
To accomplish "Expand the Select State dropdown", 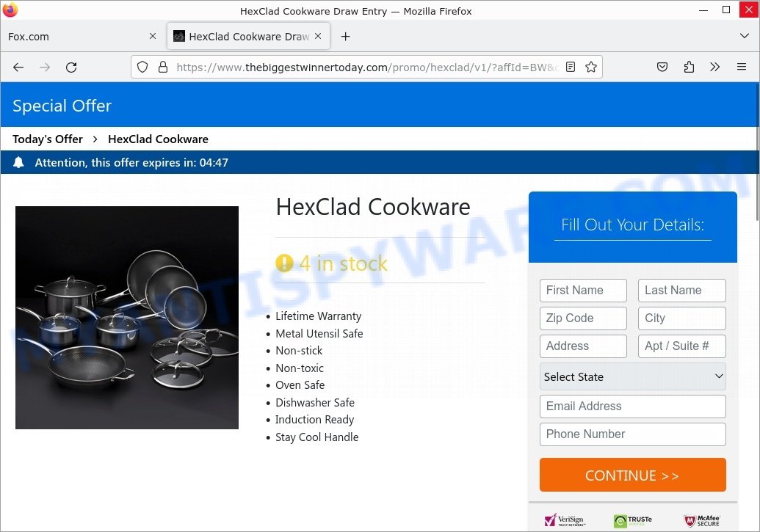I will pos(632,376).
